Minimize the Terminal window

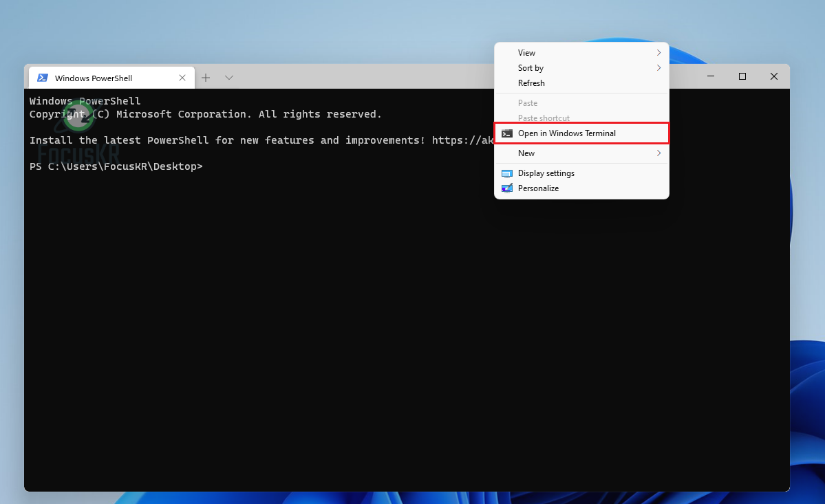pos(710,76)
